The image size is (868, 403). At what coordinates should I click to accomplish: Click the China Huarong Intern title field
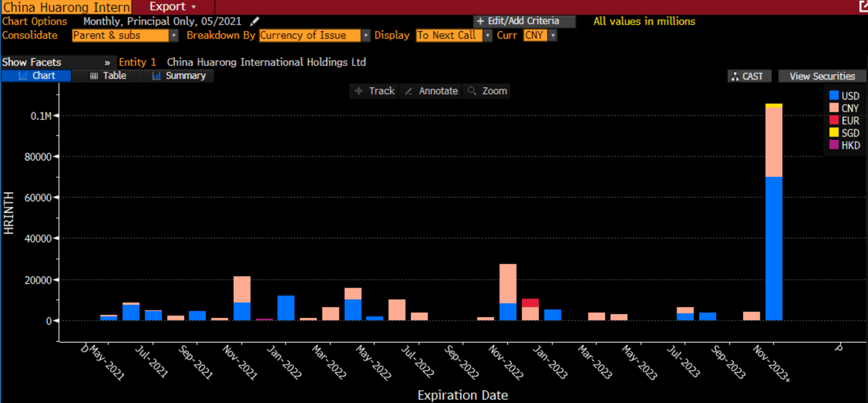(66, 7)
